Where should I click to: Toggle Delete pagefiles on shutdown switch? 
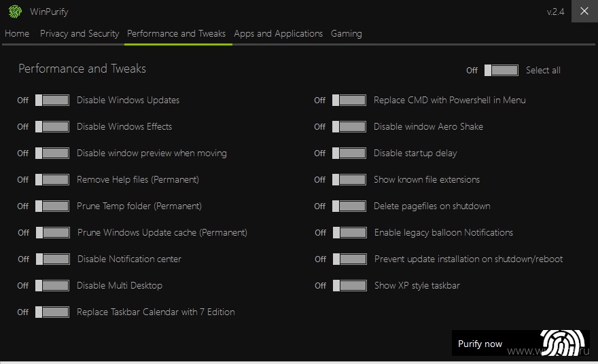(349, 206)
